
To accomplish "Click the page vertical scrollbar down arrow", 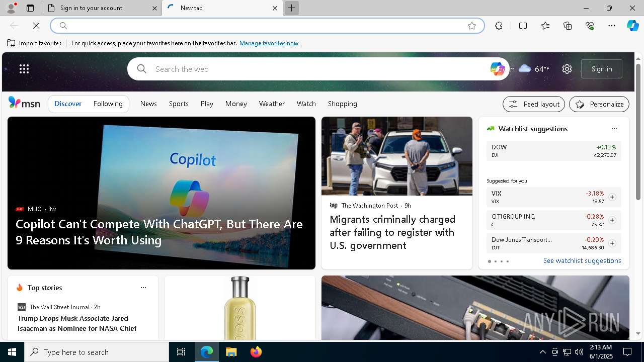I will click(638, 333).
